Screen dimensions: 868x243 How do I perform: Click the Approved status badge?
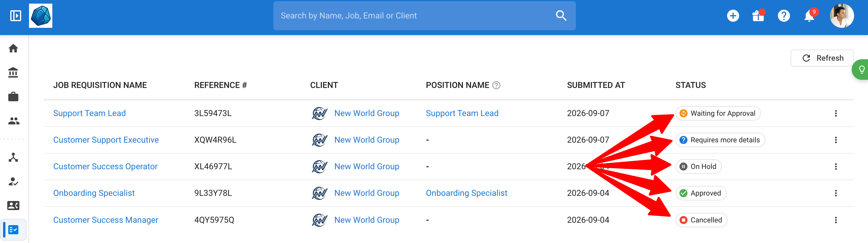(701, 193)
